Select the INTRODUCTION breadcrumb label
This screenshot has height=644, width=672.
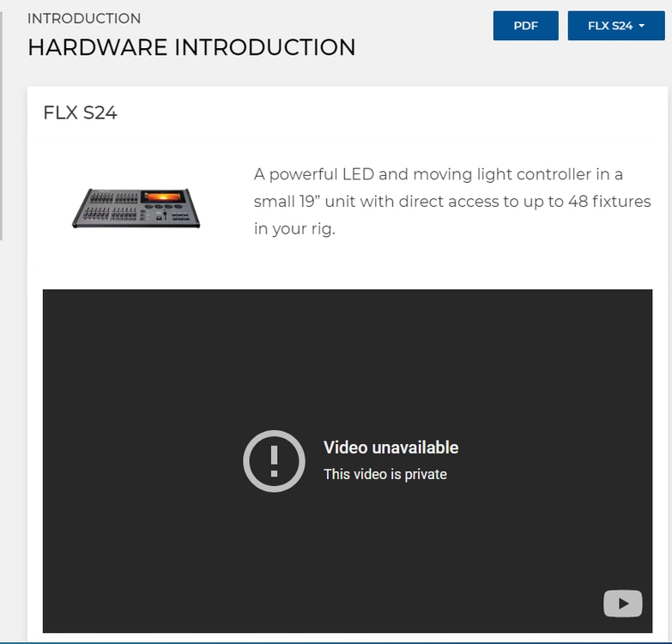click(x=84, y=18)
